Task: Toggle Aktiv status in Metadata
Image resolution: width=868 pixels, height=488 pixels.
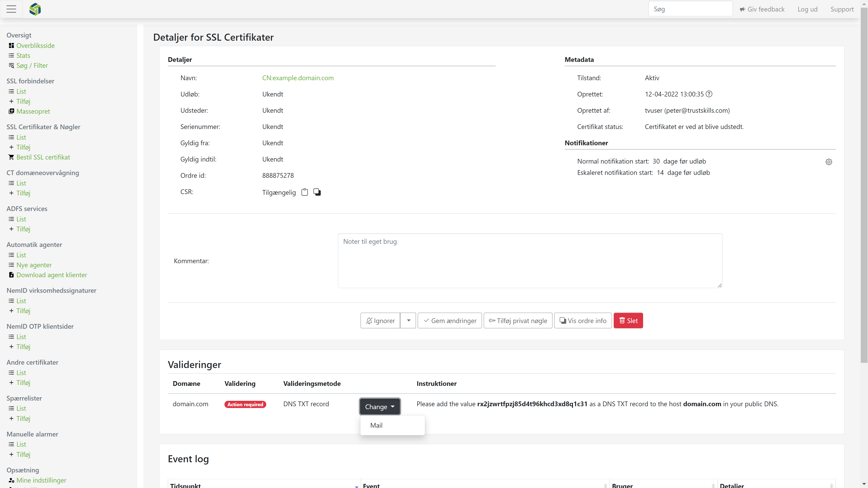Action: pos(652,77)
